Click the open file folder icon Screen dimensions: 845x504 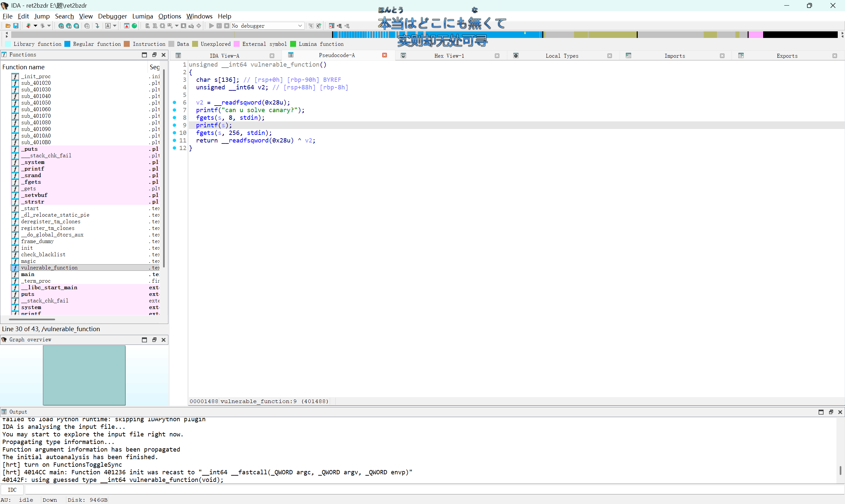click(8, 26)
